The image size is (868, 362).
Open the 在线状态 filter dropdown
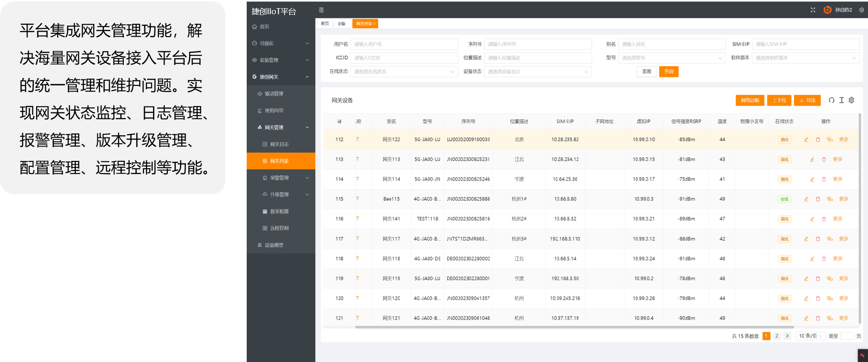[x=404, y=72]
